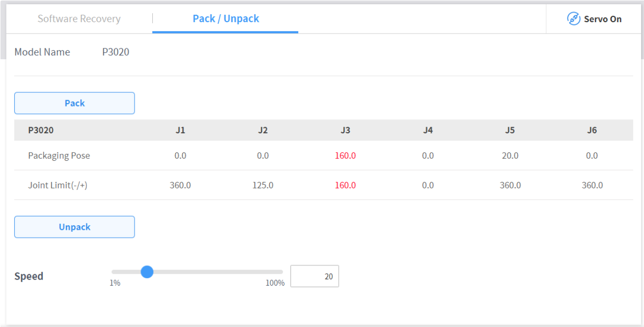Click the 100% end of speed slider

(x=282, y=272)
